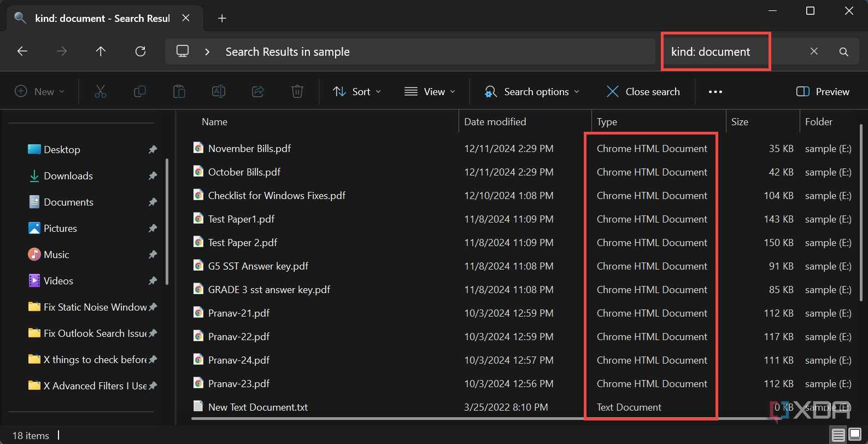The width and height of the screenshot is (868, 444).
Task: Click the Rename icon in toolbar
Action: (x=219, y=91)
